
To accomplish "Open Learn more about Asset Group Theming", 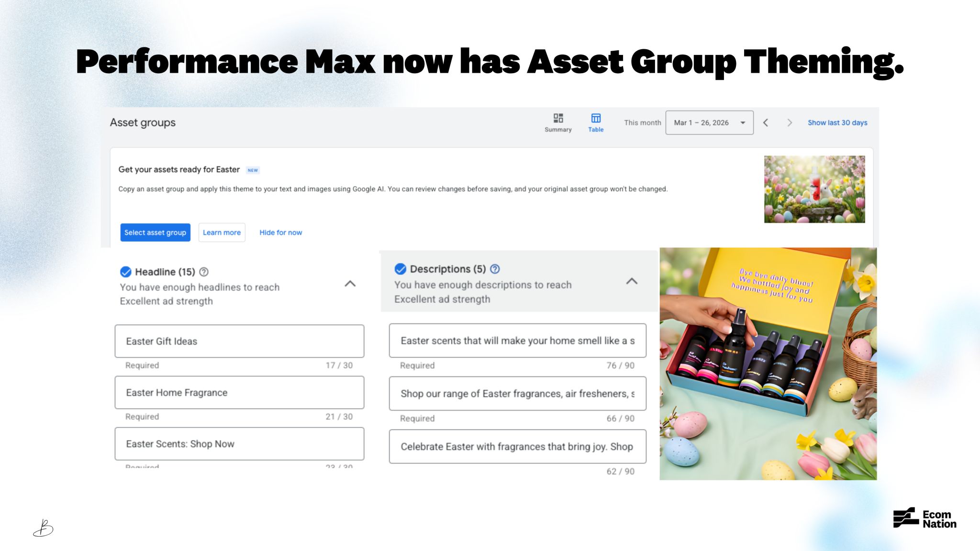I will click(222, 232).
